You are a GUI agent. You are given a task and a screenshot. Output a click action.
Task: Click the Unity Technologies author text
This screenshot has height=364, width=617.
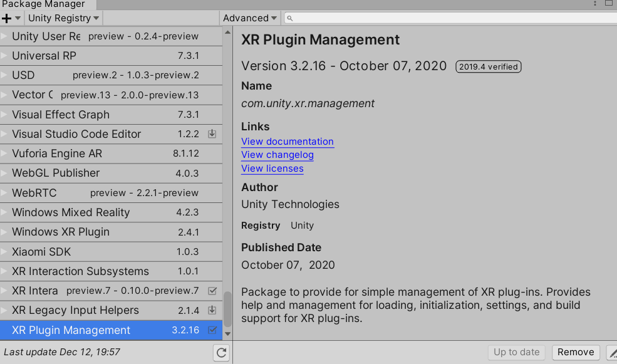tap(290, 204)
